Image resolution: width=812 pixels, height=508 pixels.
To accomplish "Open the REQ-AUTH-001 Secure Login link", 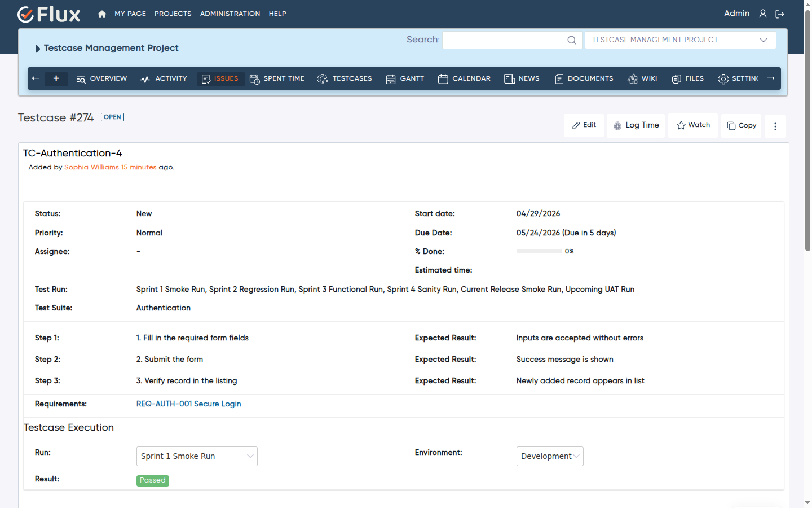I will (189, 404).
